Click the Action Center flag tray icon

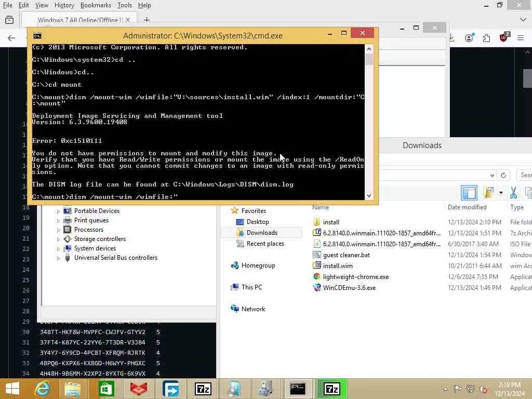click(x=458, y=389)
